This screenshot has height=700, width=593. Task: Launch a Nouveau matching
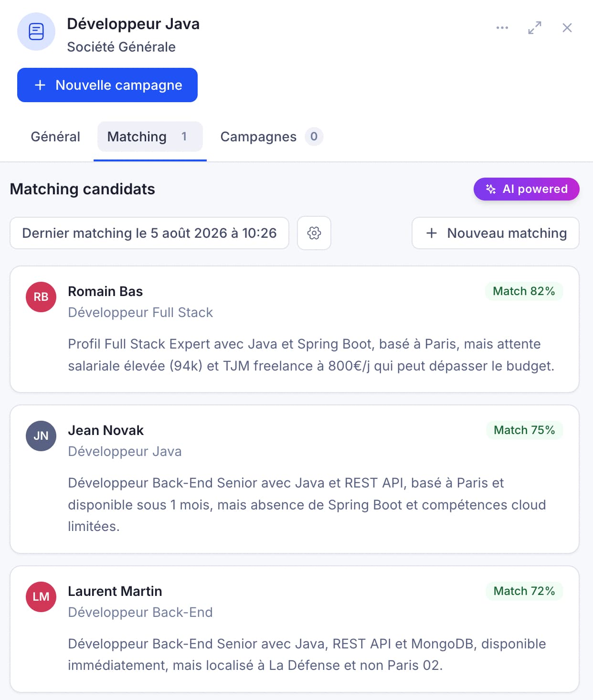[x=495, y=233]
